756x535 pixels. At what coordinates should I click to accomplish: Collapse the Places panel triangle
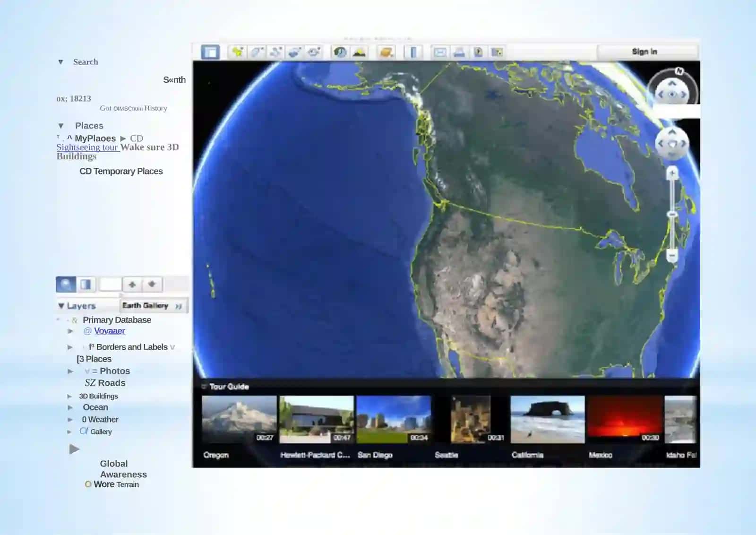[x=61, y=126]
